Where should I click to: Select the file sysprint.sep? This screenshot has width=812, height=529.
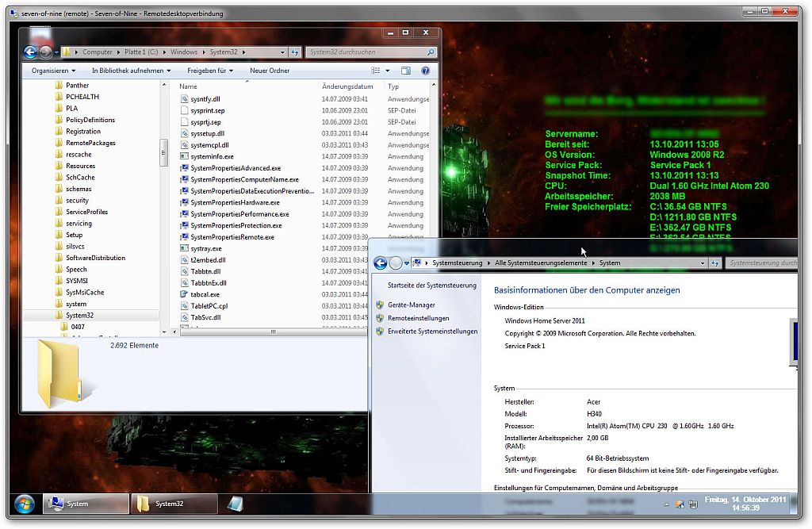(208, 110)
